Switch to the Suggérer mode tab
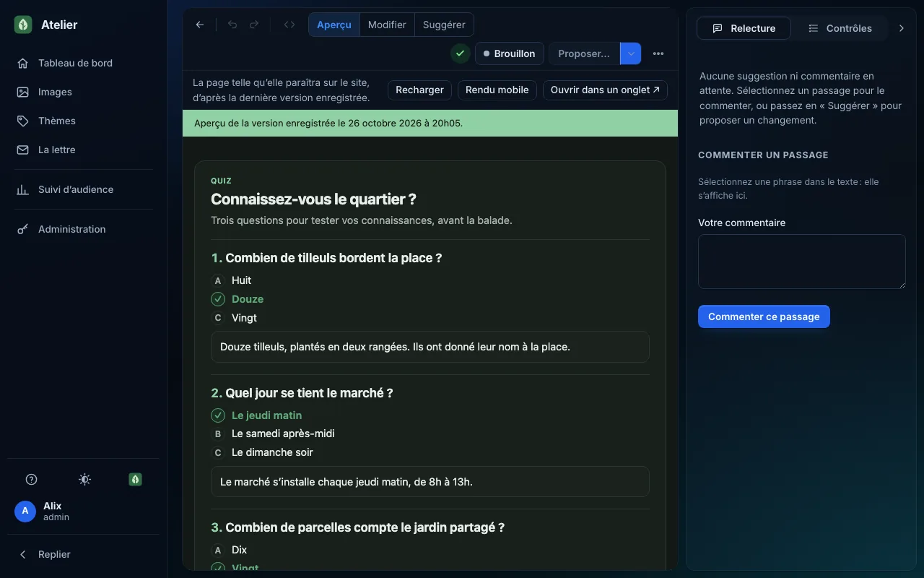Image resolution: width=924 pixels, height=578 pixels. coord(444,25)
